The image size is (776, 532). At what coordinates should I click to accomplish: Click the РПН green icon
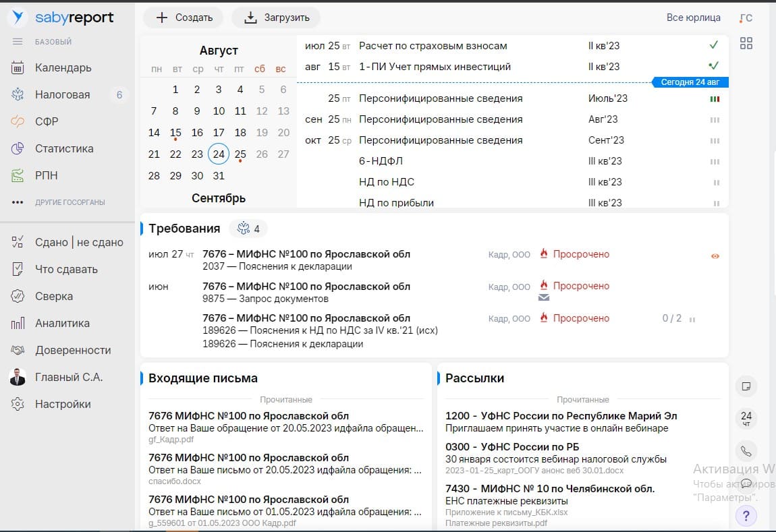point(18,175)
